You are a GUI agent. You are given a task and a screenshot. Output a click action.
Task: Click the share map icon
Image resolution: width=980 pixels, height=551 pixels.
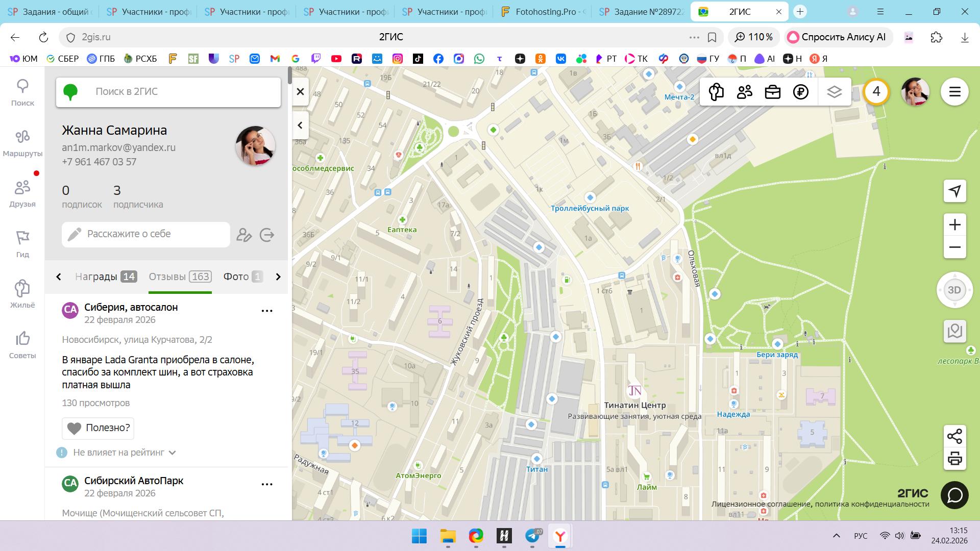click(x=954, y=436)
